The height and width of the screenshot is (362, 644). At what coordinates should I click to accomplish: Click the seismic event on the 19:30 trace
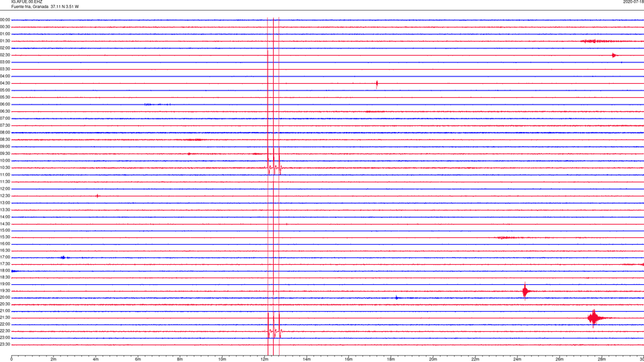pyautogui.click(x=525, y=291)
